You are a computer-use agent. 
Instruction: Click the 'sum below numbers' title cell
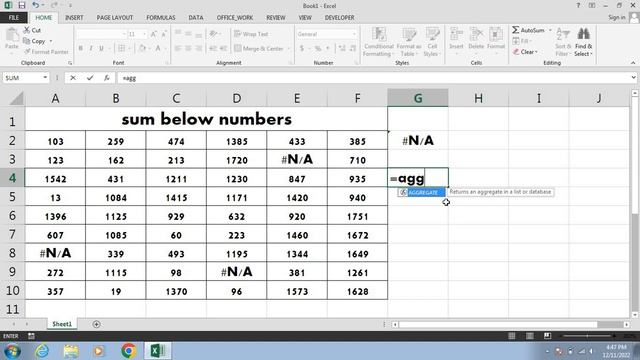(x=206, y=119)
